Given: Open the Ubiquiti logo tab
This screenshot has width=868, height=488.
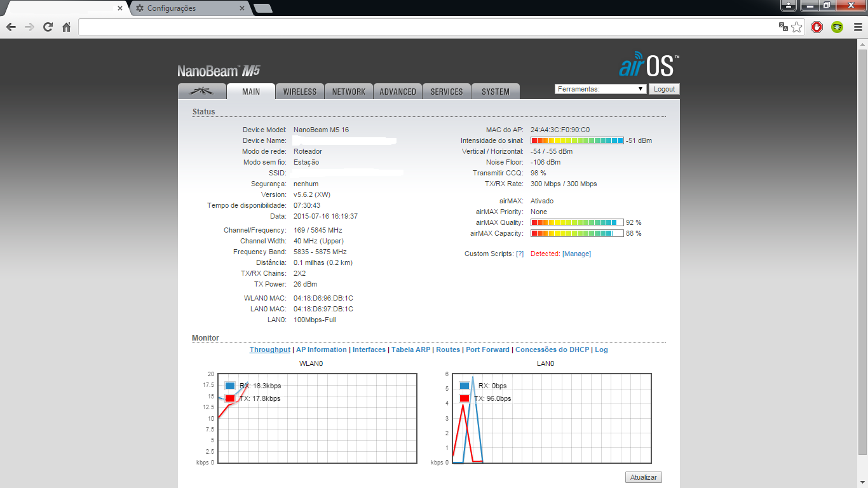Looking at the screenshot, I should coord(202,91).
